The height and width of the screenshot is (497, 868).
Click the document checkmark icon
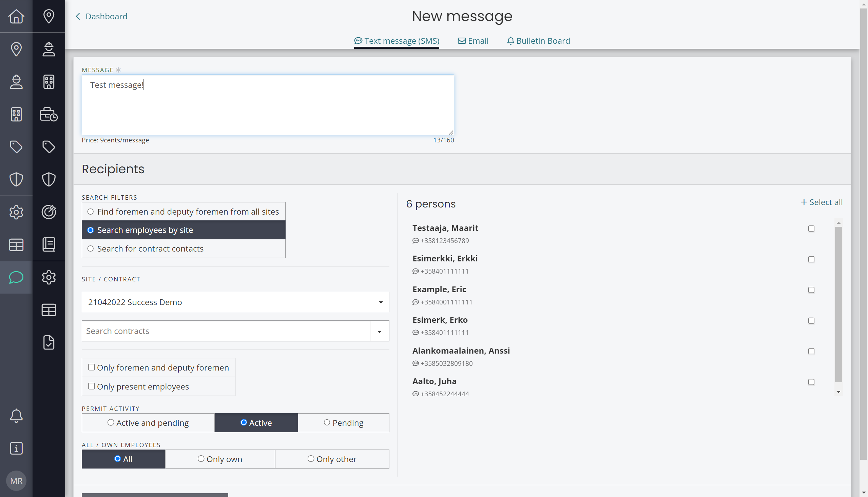(49, 342)
